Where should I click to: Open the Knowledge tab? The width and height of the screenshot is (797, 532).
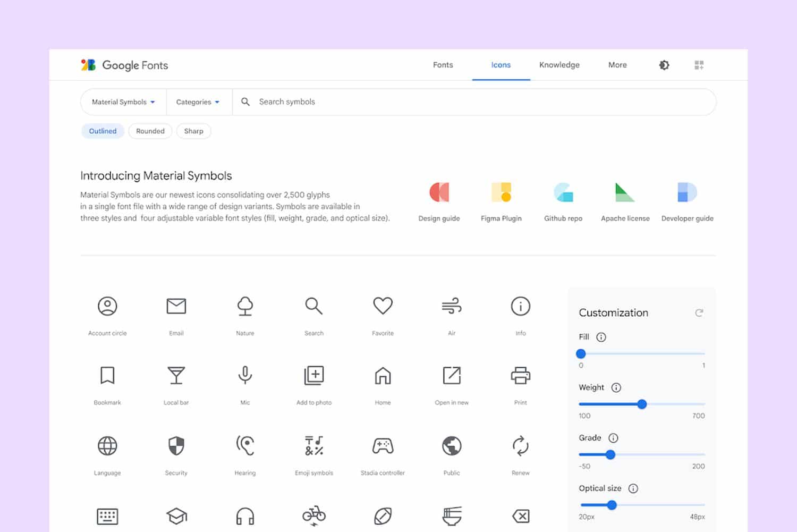[559, 65]
